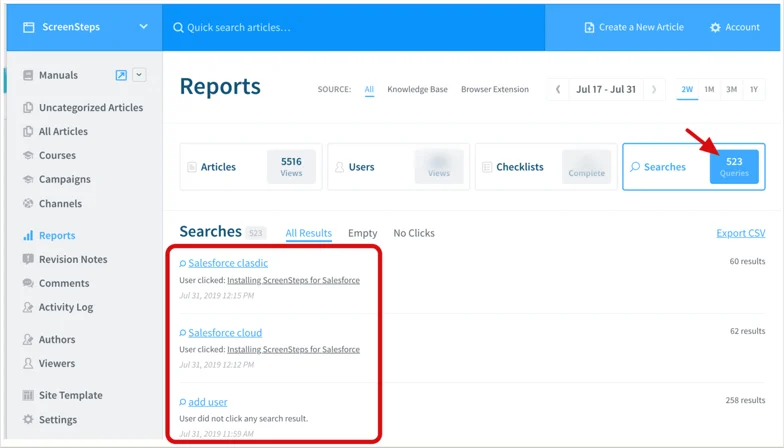Click the All Articles icon
Image resolution: width=784 pixels, height=448 pixels.
pos(28,132)
